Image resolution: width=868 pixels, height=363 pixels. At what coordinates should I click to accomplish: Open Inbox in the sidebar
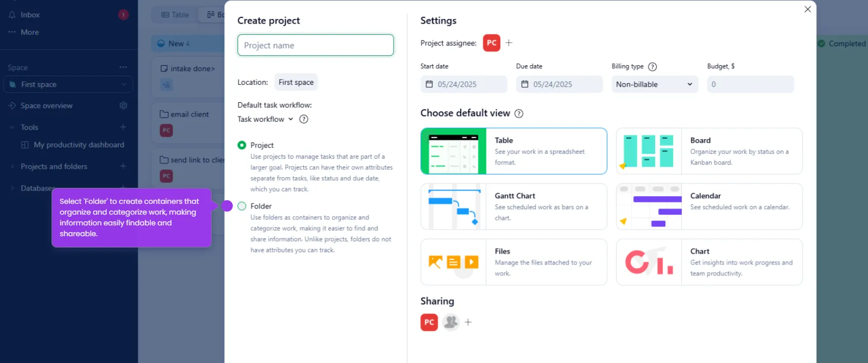tap(30, 15)
